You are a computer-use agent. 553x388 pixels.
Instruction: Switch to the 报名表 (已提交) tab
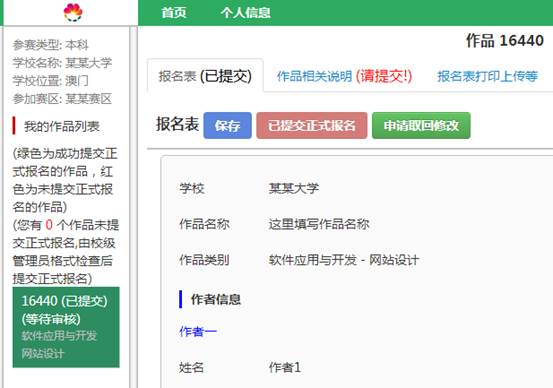click(x=205, y=76)
